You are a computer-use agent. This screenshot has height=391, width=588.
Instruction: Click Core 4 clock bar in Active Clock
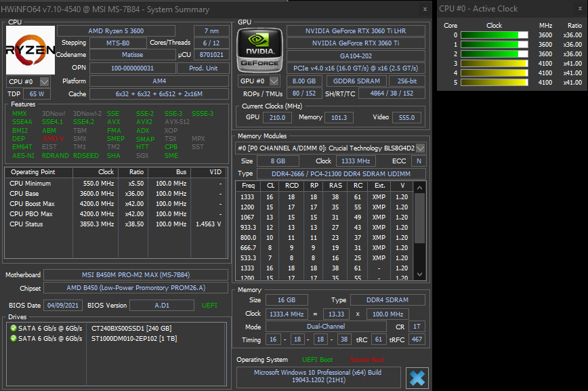495,73
